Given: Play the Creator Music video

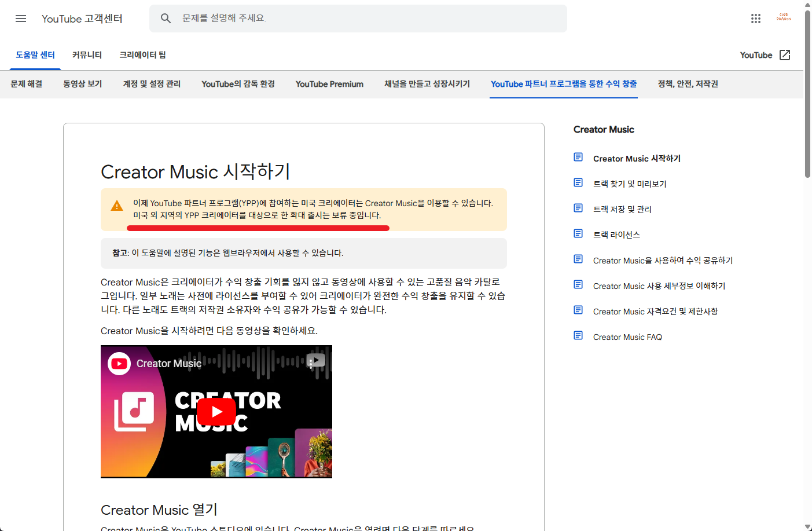Looking at the screenshot, I should [x=216, y=412].
